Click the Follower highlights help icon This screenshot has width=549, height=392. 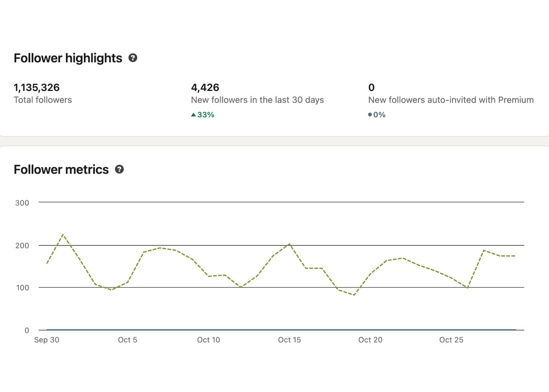coord(133,58)
